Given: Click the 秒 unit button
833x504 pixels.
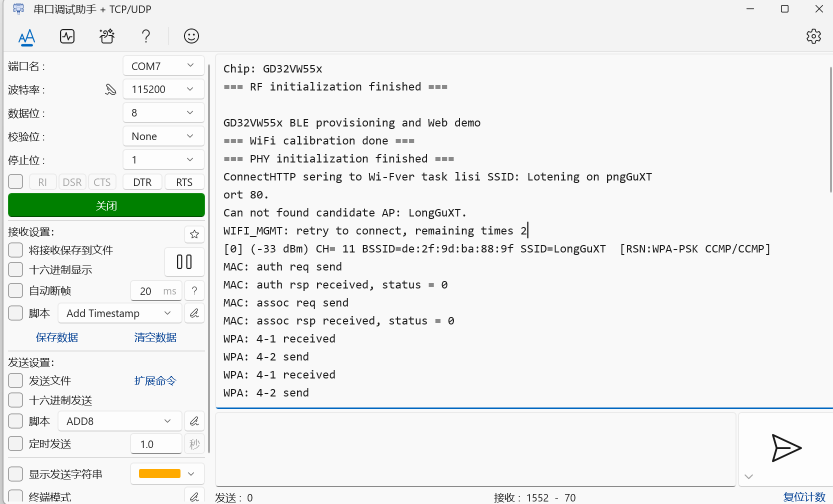Looking at the screenshot, I should (x=194, y=444).
